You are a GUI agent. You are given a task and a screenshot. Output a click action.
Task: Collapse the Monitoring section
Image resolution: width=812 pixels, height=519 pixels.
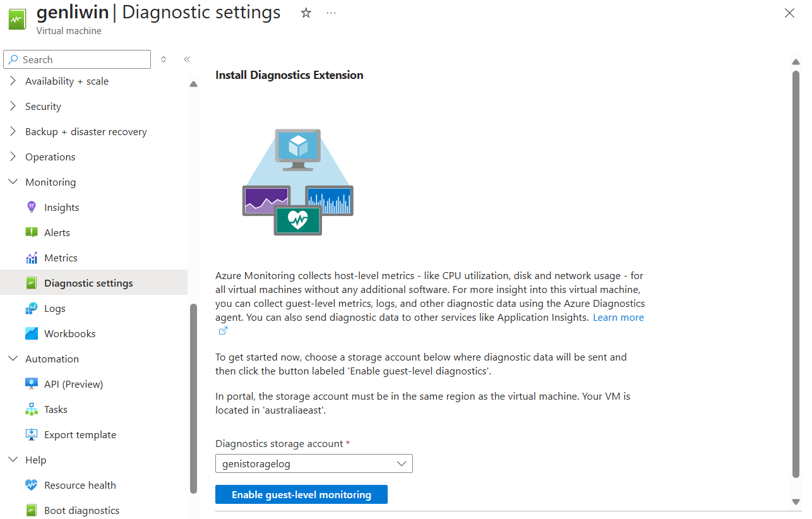(13, 182)
